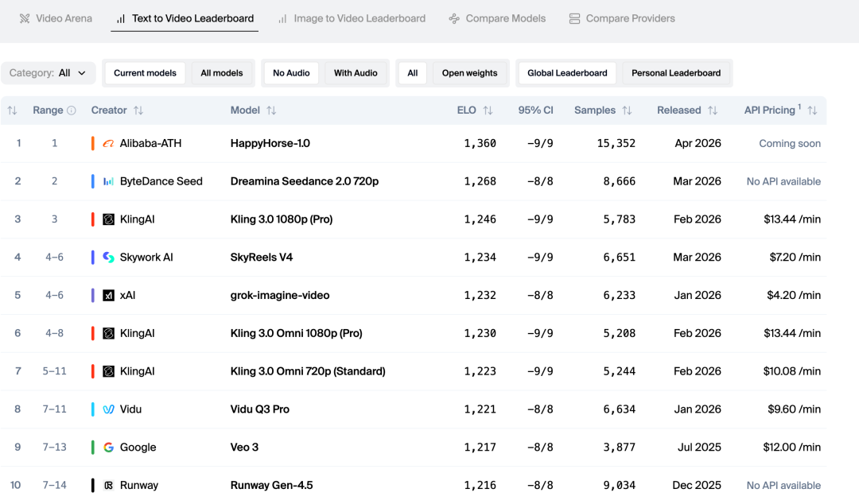The image size is (859, 504).
Task: Open the Category dropdown
Action: click(48, 73)
